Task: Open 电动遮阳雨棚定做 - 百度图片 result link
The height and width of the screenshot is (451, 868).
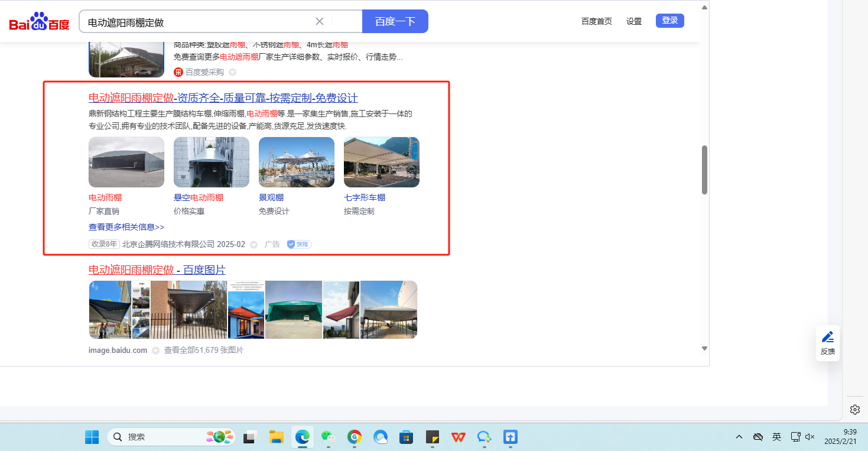Action: 157,270
